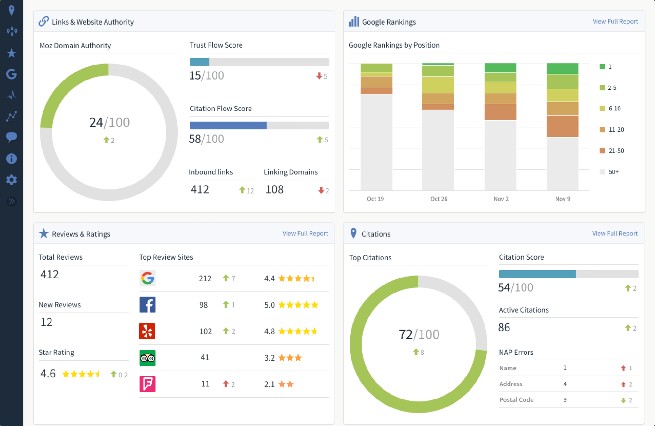Open the location pin sidebar icon

pos(11,10)
